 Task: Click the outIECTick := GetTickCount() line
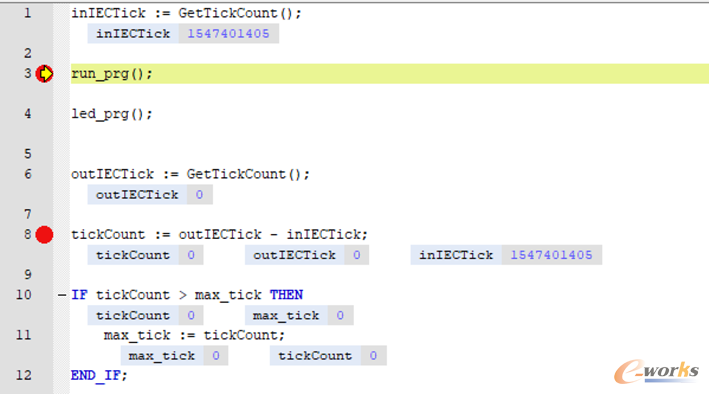(x=190, y=174)
